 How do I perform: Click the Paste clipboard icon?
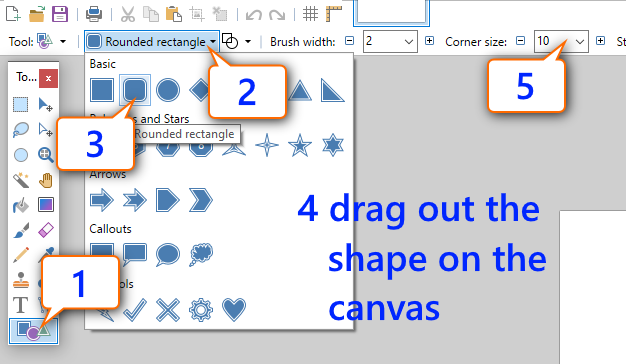click(x=174, y=14)
